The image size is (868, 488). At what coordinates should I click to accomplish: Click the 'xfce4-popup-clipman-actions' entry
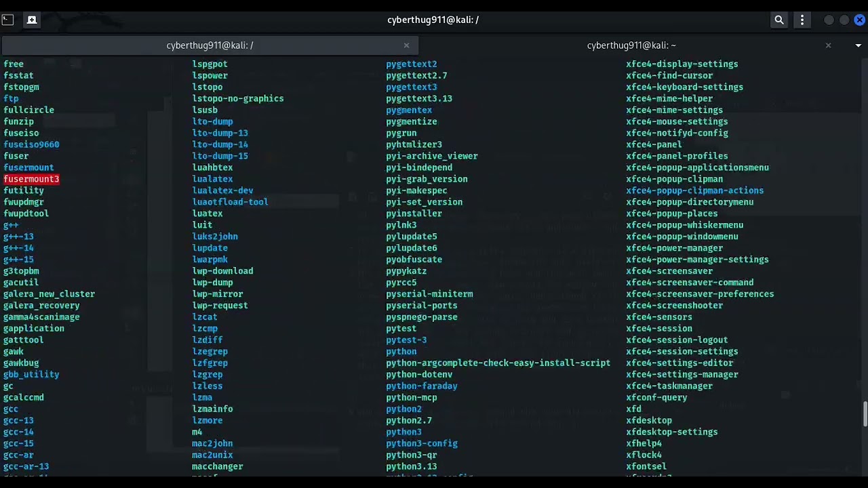click(695, 190)
